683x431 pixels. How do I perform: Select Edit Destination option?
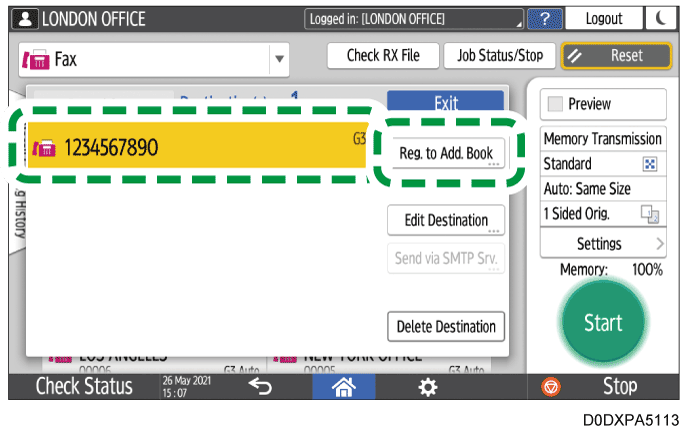(446, 221)
